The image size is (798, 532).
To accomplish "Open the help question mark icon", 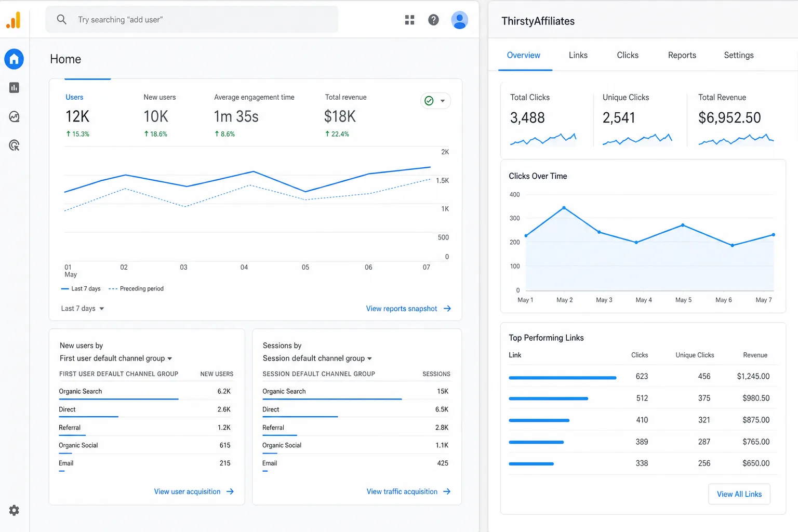I will (433, 20).
